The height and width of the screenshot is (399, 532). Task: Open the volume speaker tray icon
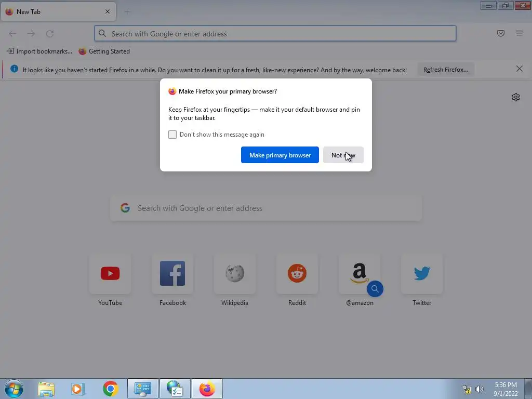[479, 389]
